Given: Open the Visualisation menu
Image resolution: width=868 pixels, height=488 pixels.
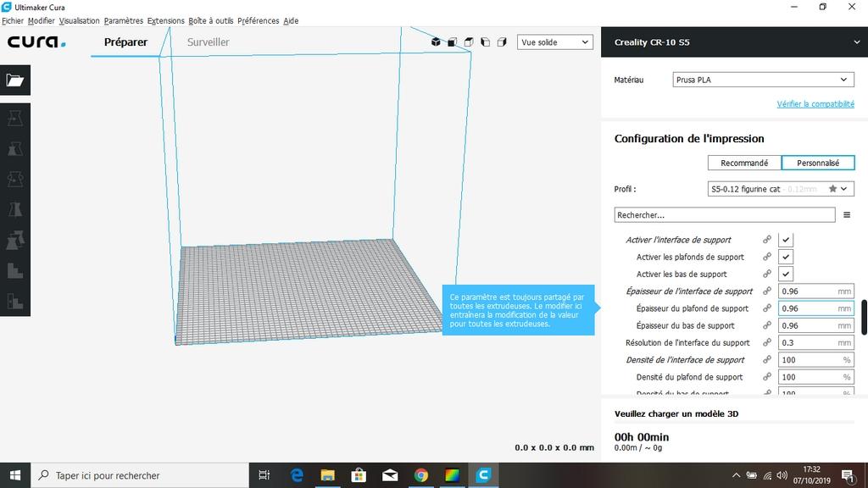Looking at the screenshot, I should (x=79, y=20).
